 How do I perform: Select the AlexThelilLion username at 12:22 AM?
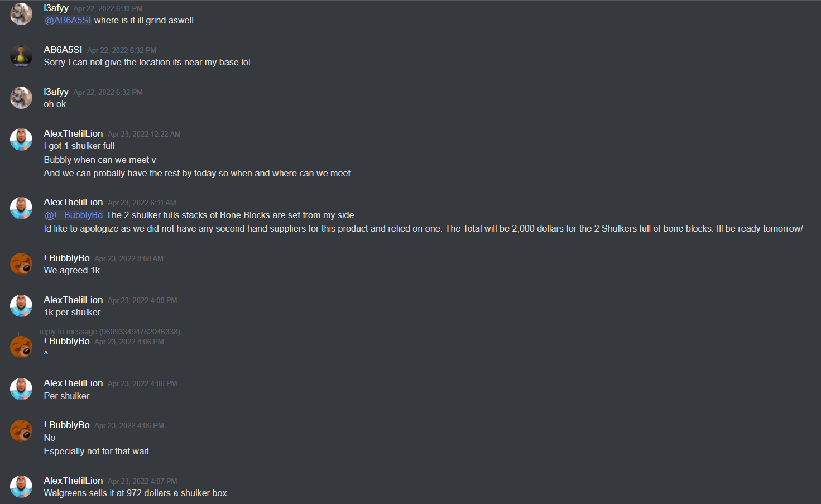(x=73, y=133)
